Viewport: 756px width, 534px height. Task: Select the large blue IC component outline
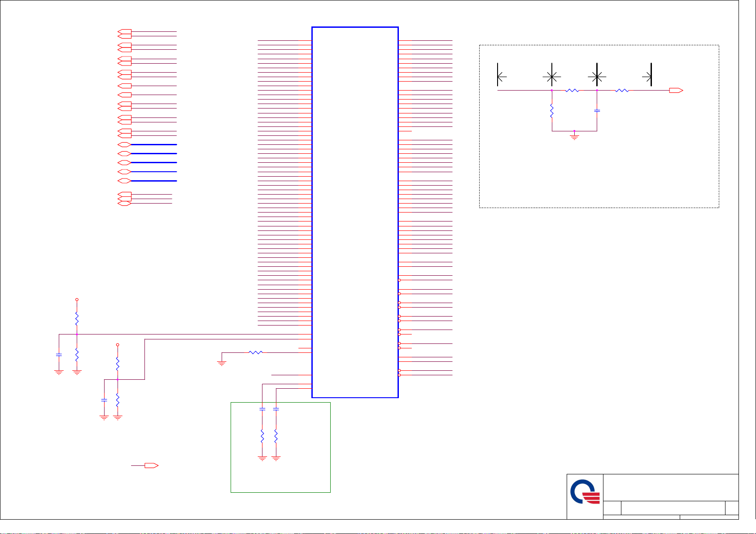point(355,212)
